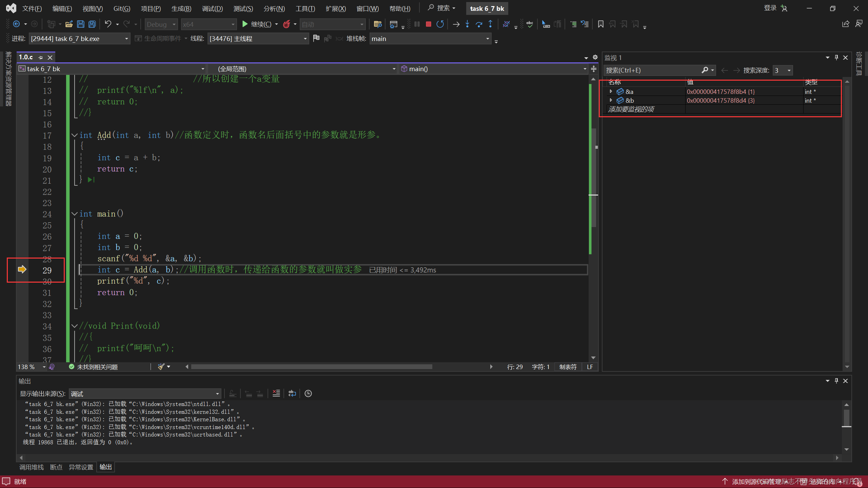Collapse the Add function at line 17
This screenshot has width=868, height=488.
coord(75,135)
